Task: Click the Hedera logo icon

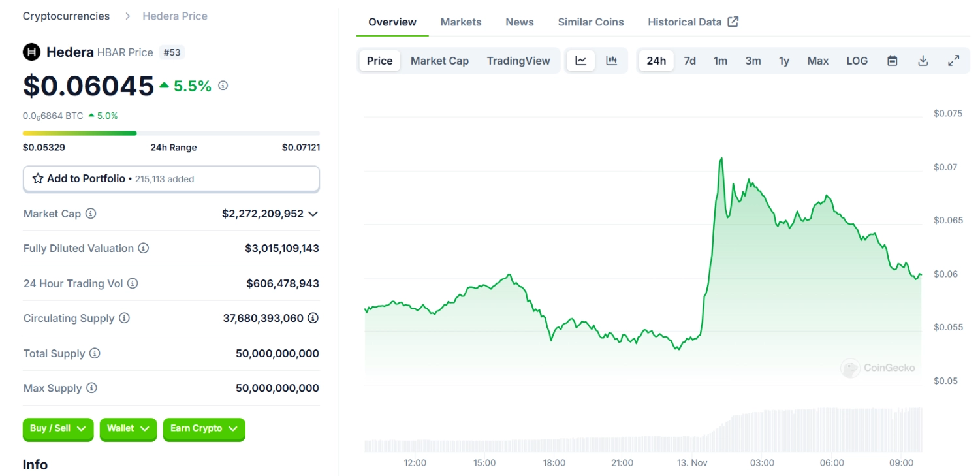Action: (31, 52)
